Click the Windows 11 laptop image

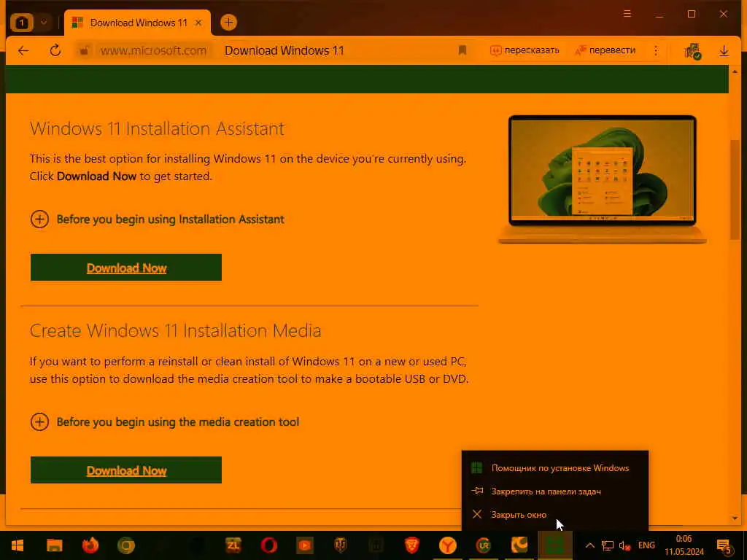click(x=602, y=179)
